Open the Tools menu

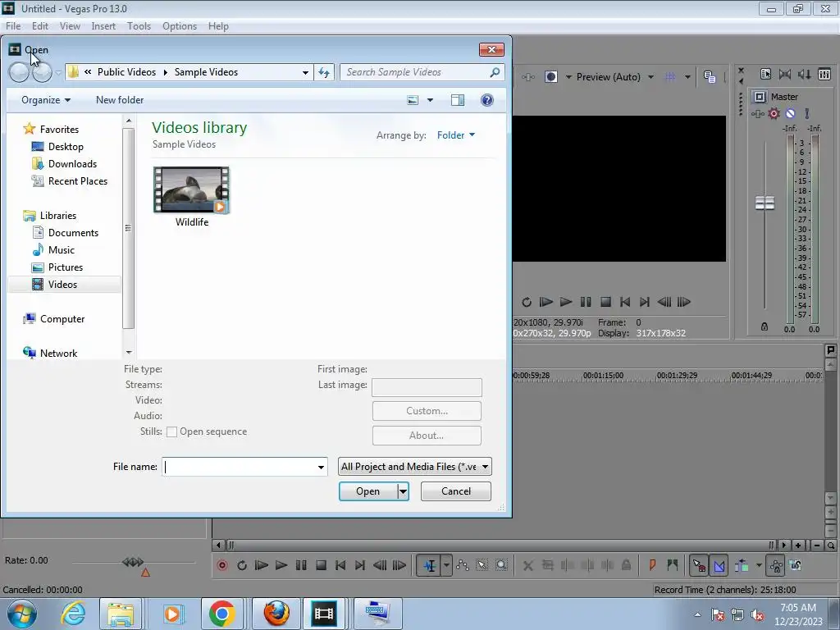pos(139,25)
